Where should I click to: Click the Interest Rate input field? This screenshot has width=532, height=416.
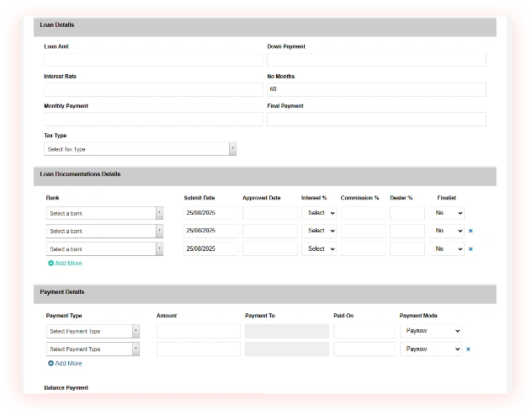153,89
